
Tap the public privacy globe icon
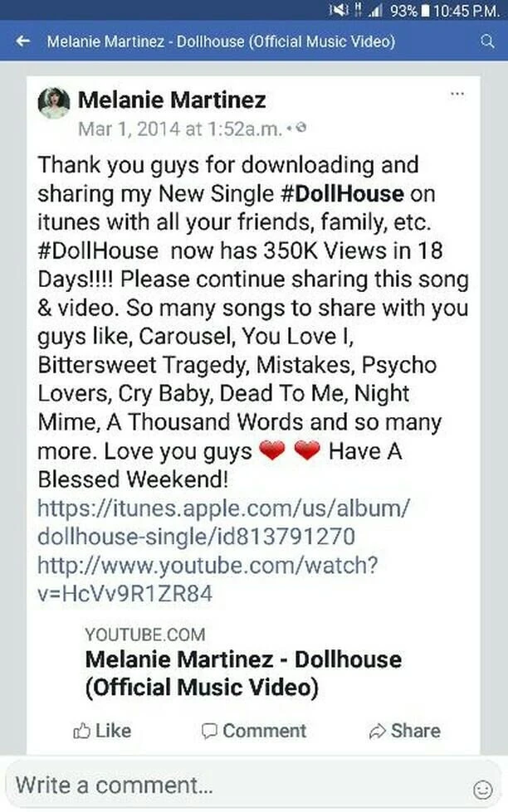tap(300, 128)
